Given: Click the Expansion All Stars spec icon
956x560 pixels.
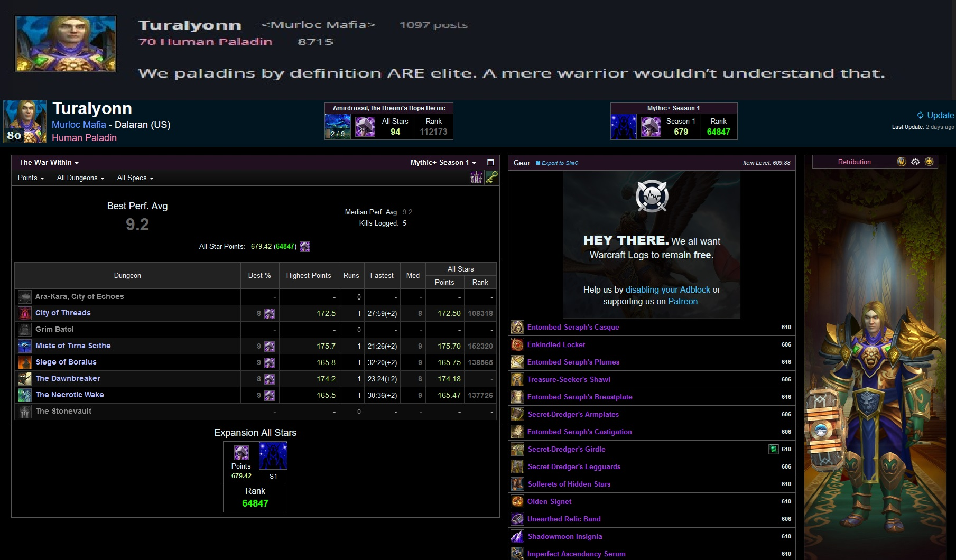Looking at the screenshot, I should (x=242, y=452).
